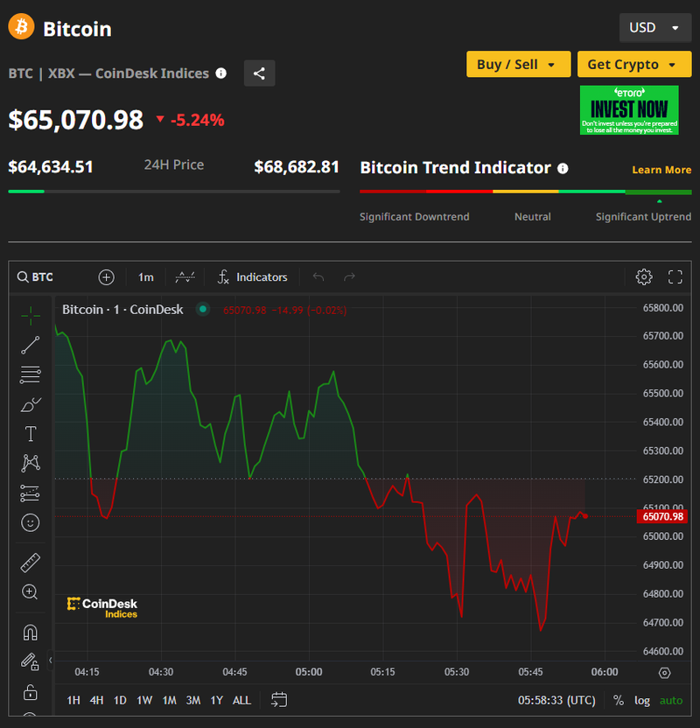Open the Indicators menu
Viewport: 700px width, 728px height.
[252, 277]
